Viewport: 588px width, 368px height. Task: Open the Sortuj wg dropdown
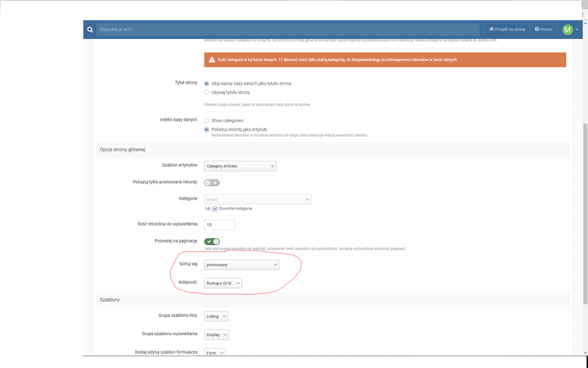pos(241,265)
